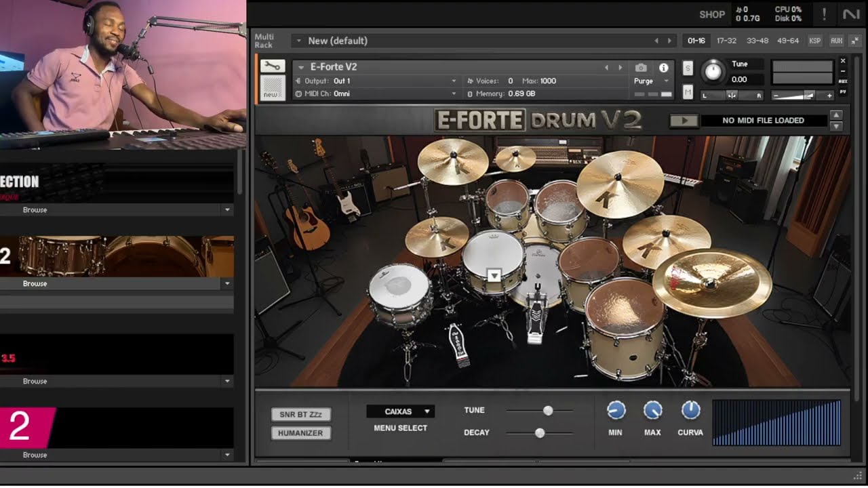Screen dimensions: 868x488
Task: Open dropdown arrow beside first Browse row
Action: (227, 210)
